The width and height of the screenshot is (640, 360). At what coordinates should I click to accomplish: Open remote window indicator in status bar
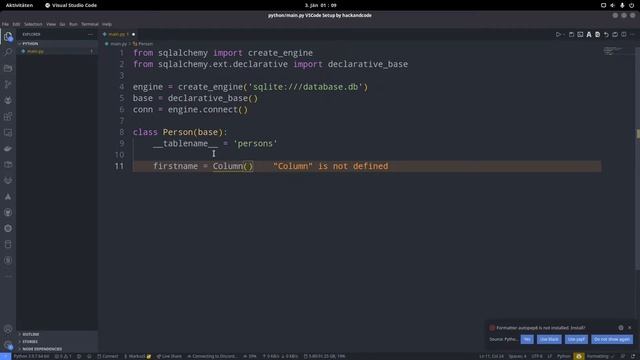tap(5, 356)
